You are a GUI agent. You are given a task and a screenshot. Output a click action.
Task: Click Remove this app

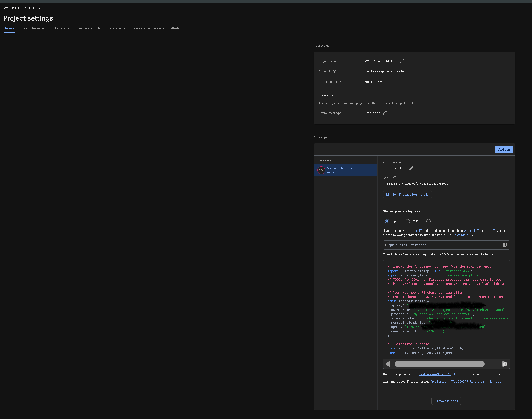tap(446, 401)
